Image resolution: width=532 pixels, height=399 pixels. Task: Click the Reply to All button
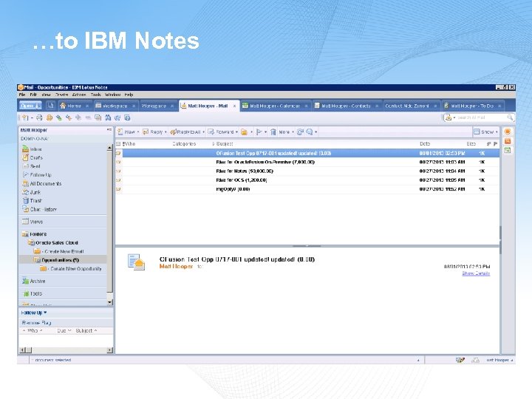[x=186, y=132]
